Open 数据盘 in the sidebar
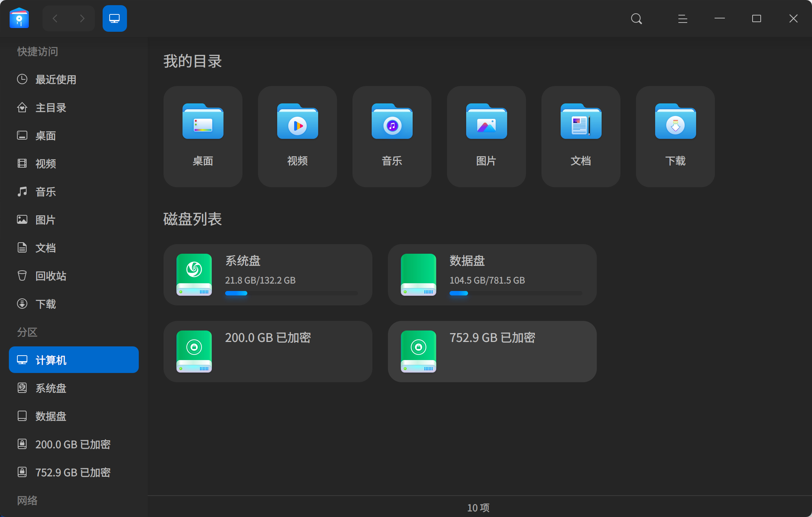The image size is (812, 517). [74, 416]
